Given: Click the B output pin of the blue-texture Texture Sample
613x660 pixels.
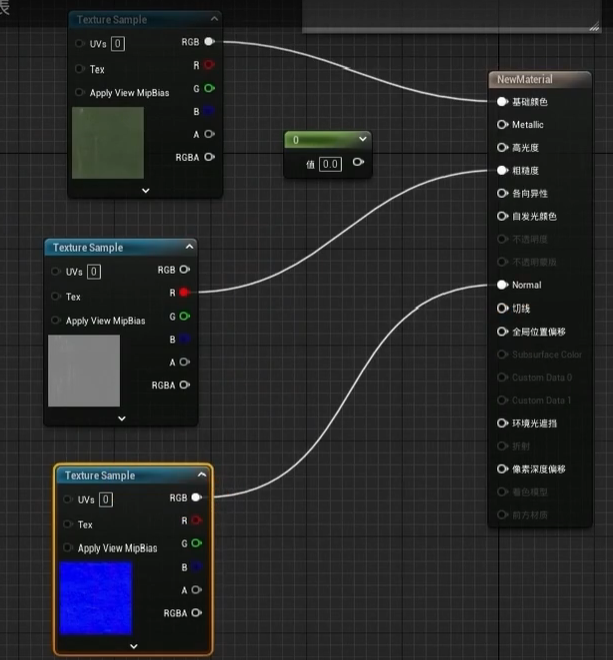Looking at the screenshot, I should (197, 567).
